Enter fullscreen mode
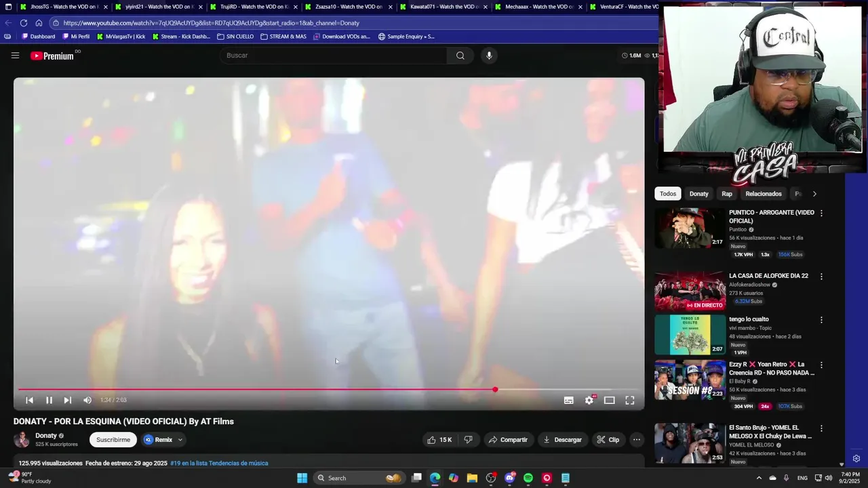 click(x=630, y=400)
